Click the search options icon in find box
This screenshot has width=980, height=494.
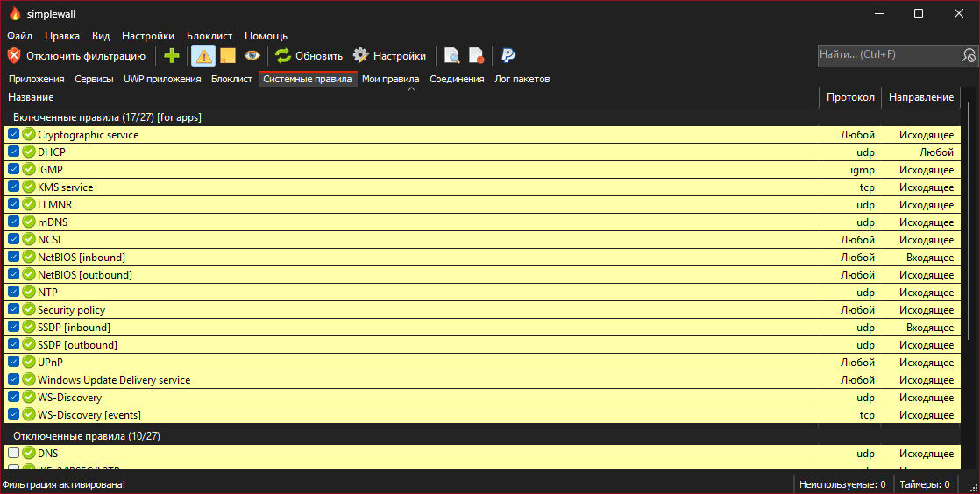[x=969, y=55]
